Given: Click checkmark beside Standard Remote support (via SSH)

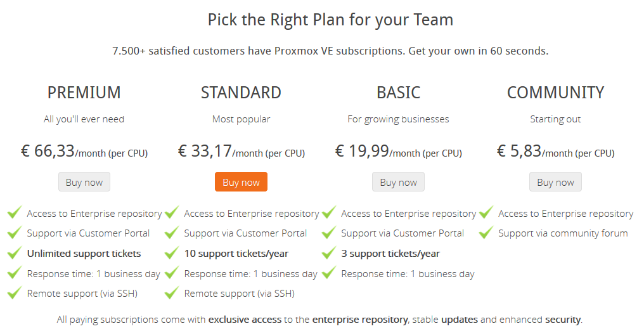Looking at the screenshot, I should coord(172,292).
